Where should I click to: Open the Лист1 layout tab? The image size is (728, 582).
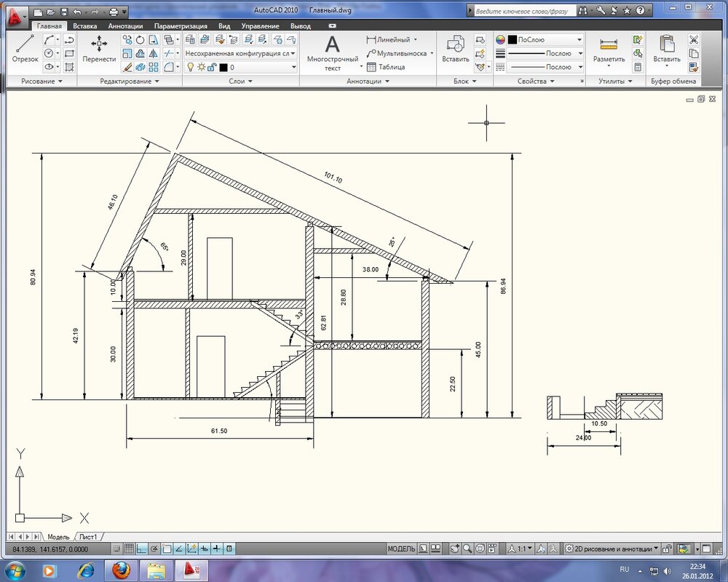pos(88,537)
